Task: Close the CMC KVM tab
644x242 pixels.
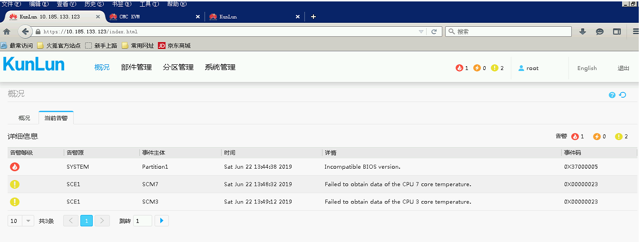Action: (x=198, y=17)
